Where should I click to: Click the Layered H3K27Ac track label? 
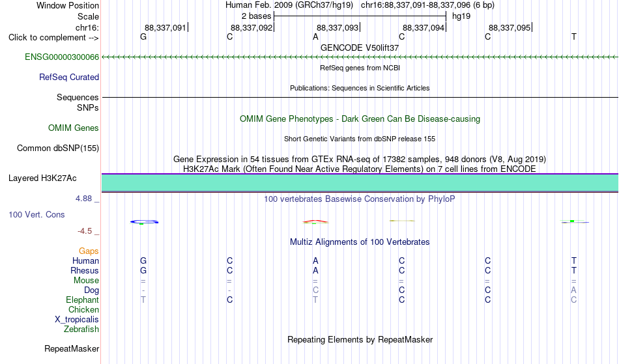[42, 178]
